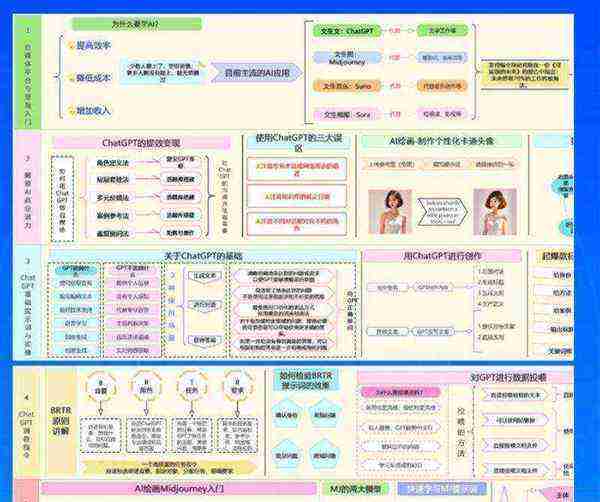Image resolution: width=600 pixels, height=502 pixels.
Task: Click the yellow one-sentence summary arrow banner
Action: (169, 468)
